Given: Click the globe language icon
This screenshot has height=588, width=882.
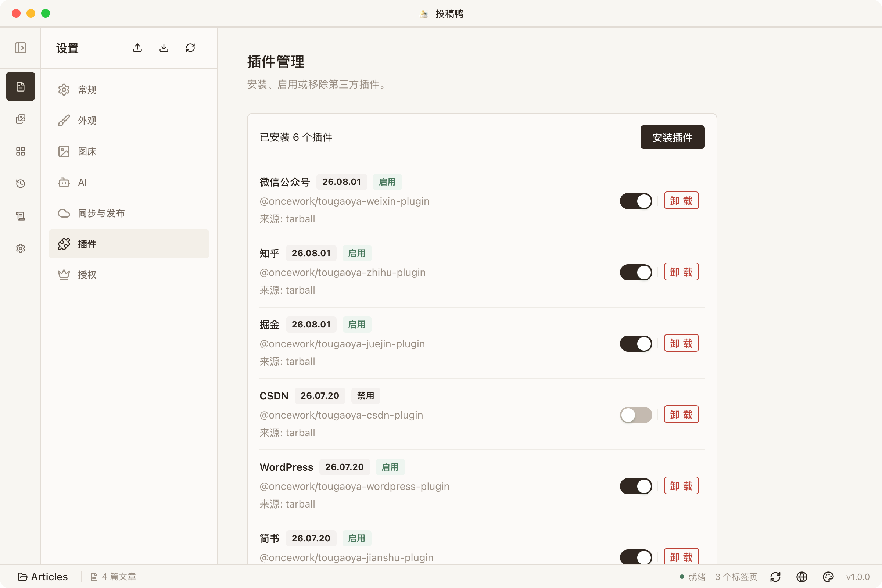Looking at the screenshot, I should (x=802, y=577).
